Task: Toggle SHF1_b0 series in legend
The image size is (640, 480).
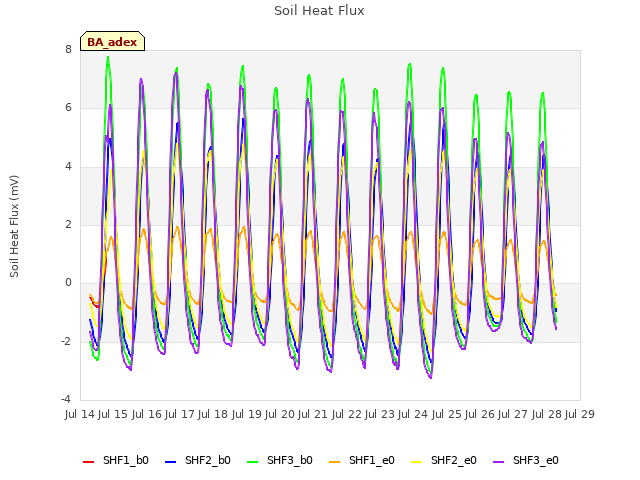Action: 116,460
